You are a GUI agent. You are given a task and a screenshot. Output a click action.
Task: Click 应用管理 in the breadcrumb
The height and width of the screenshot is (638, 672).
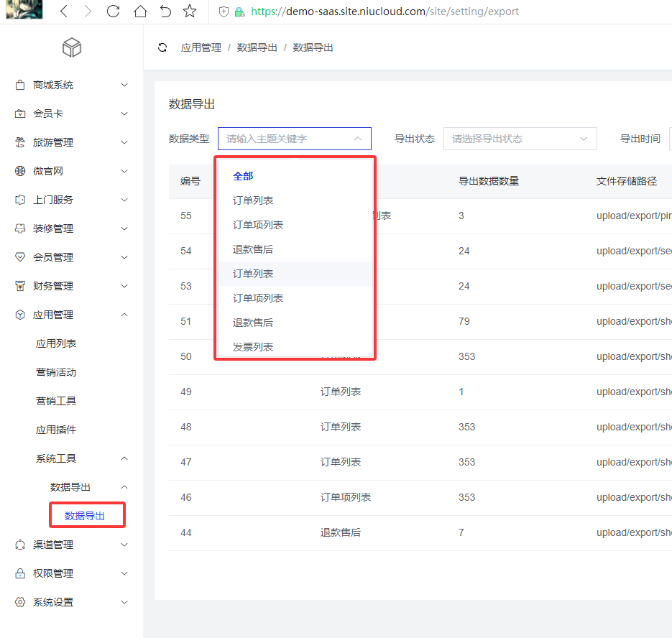coord(201,47)
